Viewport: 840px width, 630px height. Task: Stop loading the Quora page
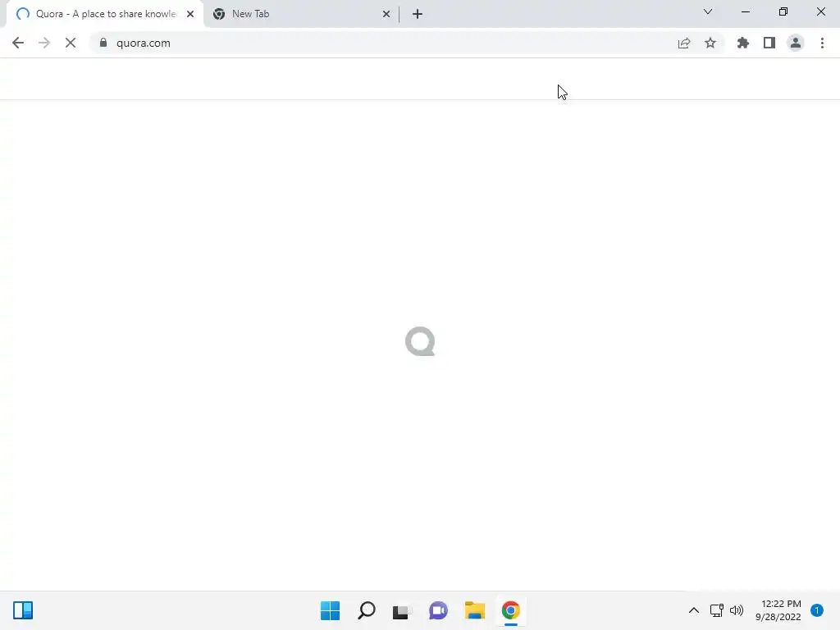point(71,43)
